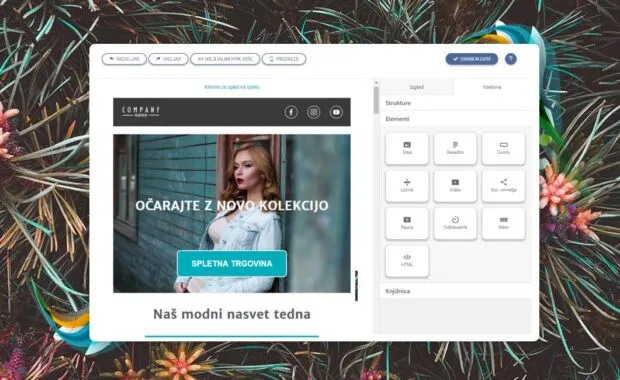Image resolution: width=620 pixels, height=380 pixels.
Task: Click the Predogled preview button
Action: pyautogui.click(x=284, y=59)
